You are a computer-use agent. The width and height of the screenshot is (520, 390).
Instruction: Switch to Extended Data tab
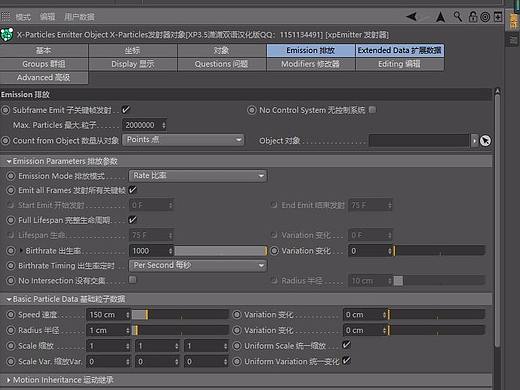point(400,50)
